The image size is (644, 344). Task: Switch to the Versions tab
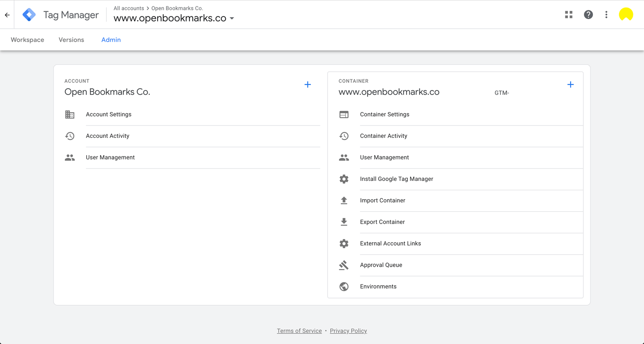coord(71,40)
